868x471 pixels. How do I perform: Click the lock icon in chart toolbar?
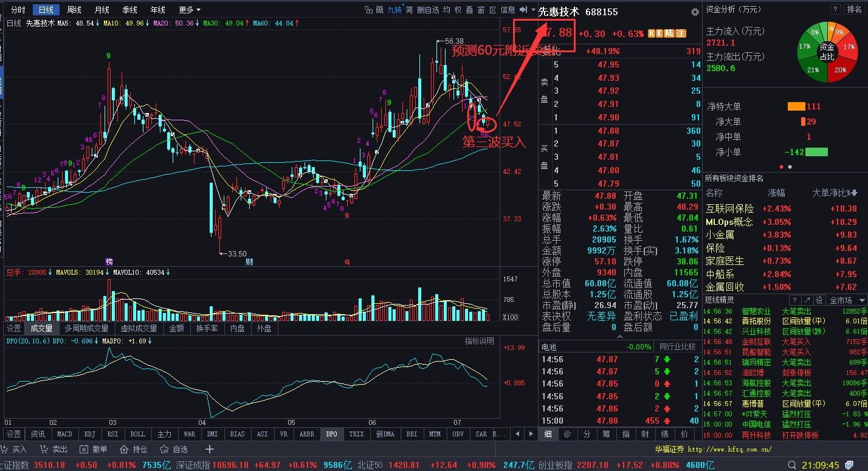coord(368,10)
